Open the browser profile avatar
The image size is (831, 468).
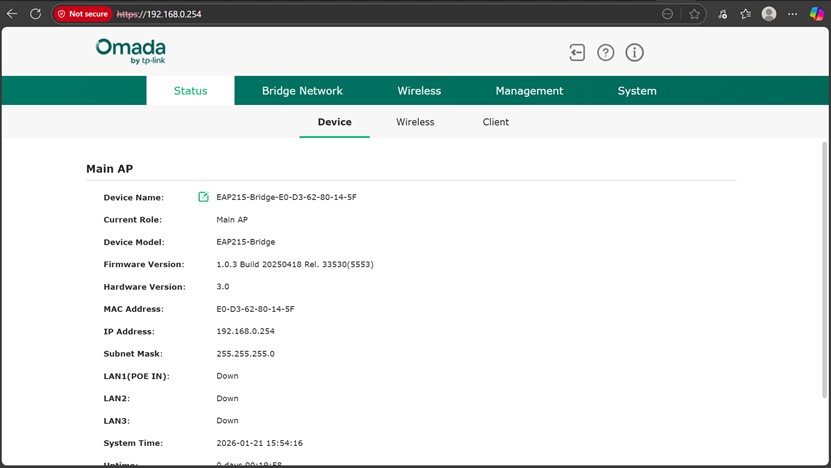pyautogui.click(x=769, y=14)
